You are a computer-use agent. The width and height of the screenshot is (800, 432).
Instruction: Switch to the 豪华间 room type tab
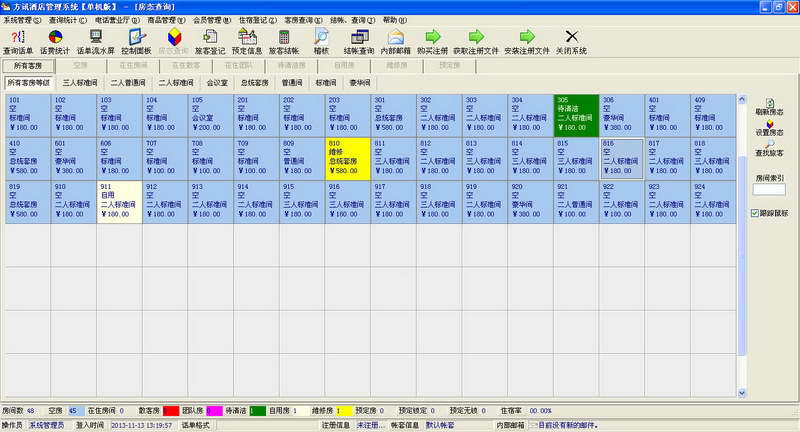pos(358,83)
